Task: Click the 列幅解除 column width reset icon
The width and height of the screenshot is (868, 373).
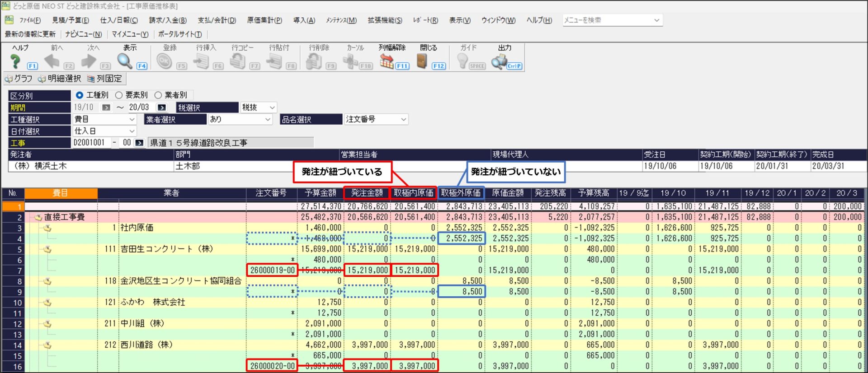Action: pyautogui.click(x=387, y=61)
